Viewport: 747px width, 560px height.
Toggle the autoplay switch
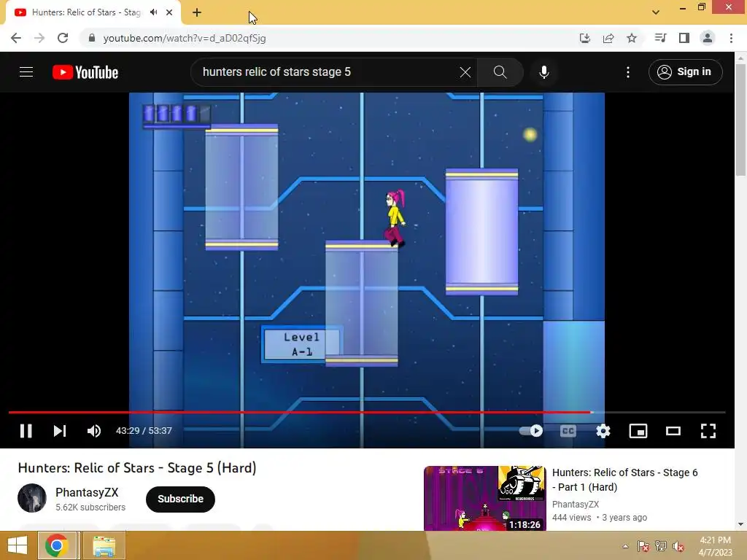531,431
